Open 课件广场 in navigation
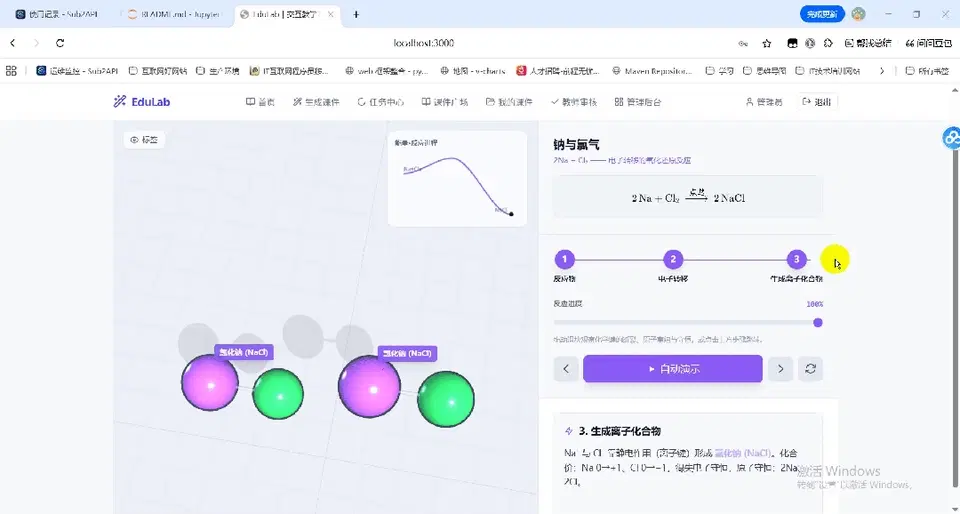 pyautogui.click(x=444, y=102)
